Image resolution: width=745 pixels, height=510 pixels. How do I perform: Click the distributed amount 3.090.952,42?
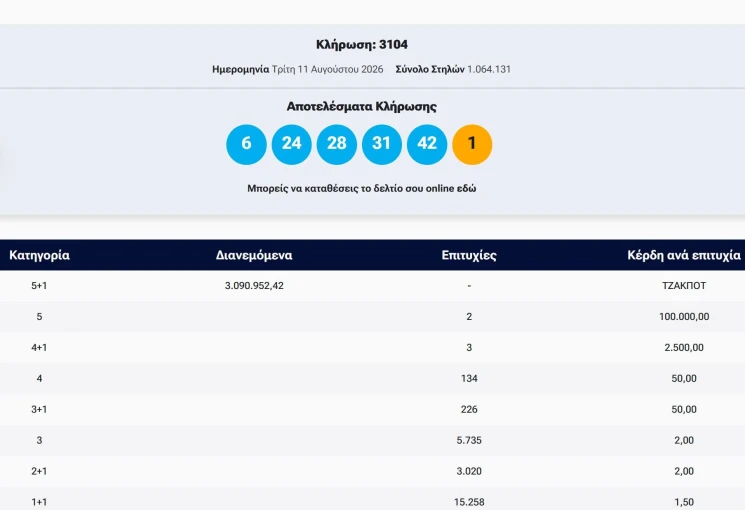click(254, 286)
